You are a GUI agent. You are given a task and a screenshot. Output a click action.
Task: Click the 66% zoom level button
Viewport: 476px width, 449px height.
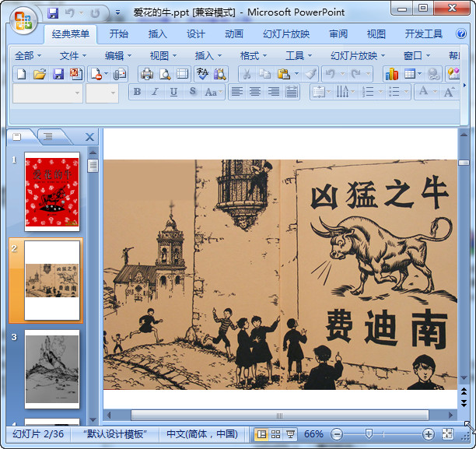point(313,434)
